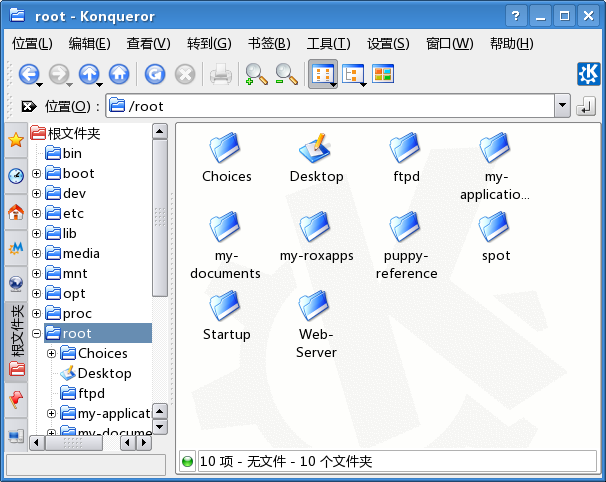Switch to Tree View mode

pyautogui.click(x=352, y=74)
